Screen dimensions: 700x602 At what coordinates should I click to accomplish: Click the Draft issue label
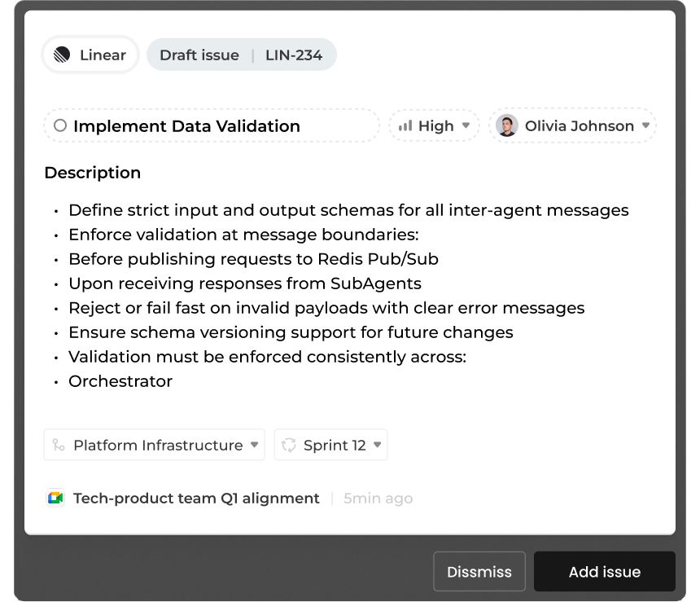199,55
